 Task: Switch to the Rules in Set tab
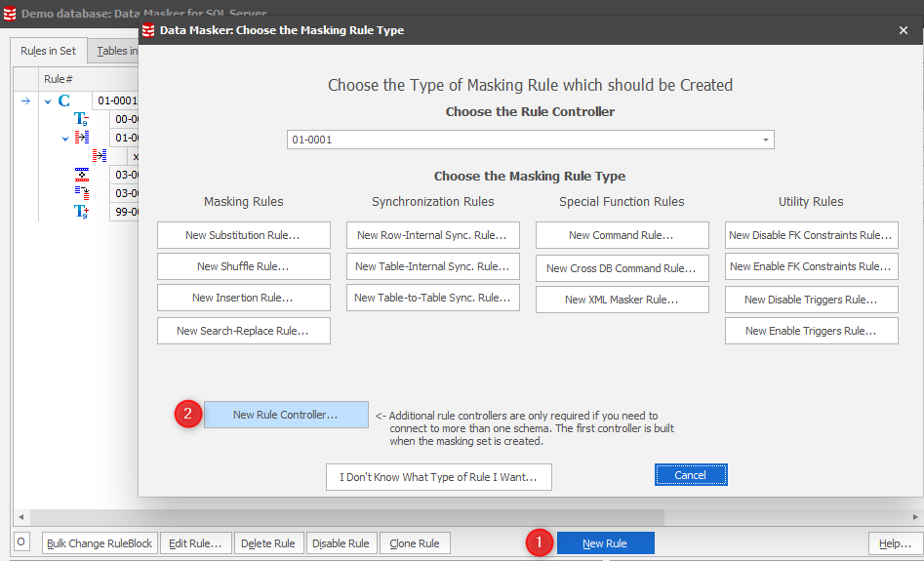click(48, 51)
